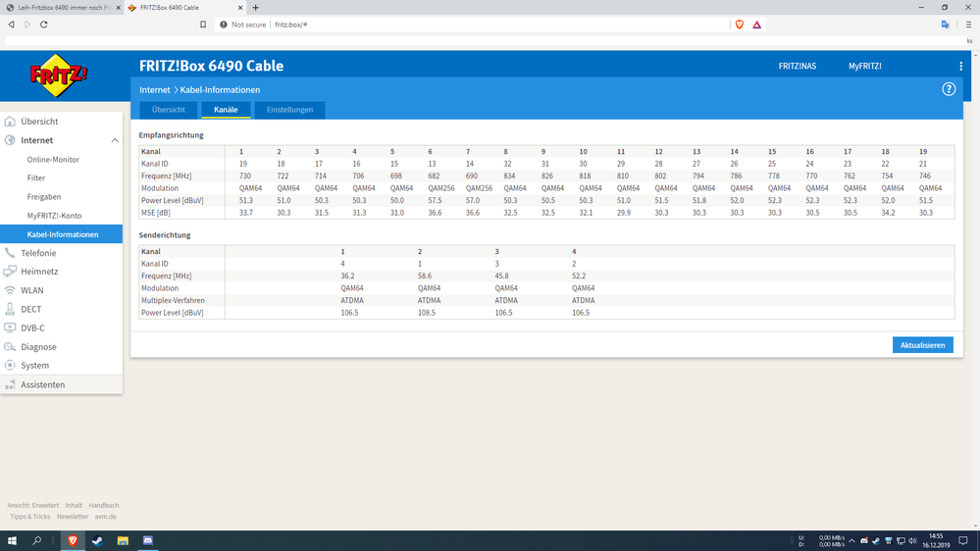Open the Newsletter footer link
The image size is (980, 551).
(x=73, y=517)
